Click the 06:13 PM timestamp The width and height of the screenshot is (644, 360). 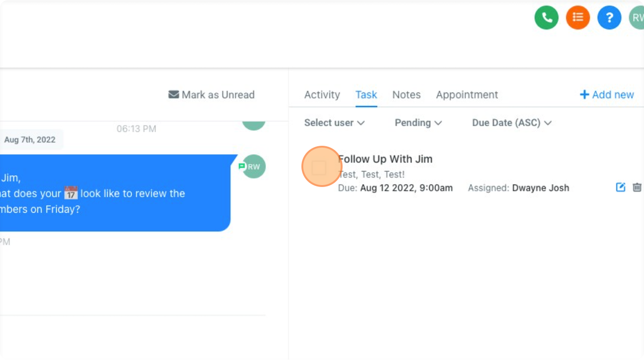tap(136, 129)
